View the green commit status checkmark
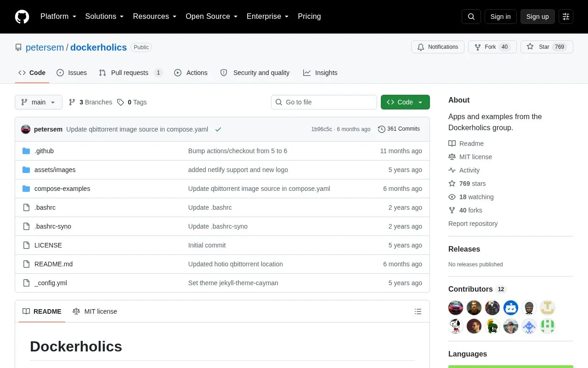Screen dimensions: 588x368 [x=218, y=129]
